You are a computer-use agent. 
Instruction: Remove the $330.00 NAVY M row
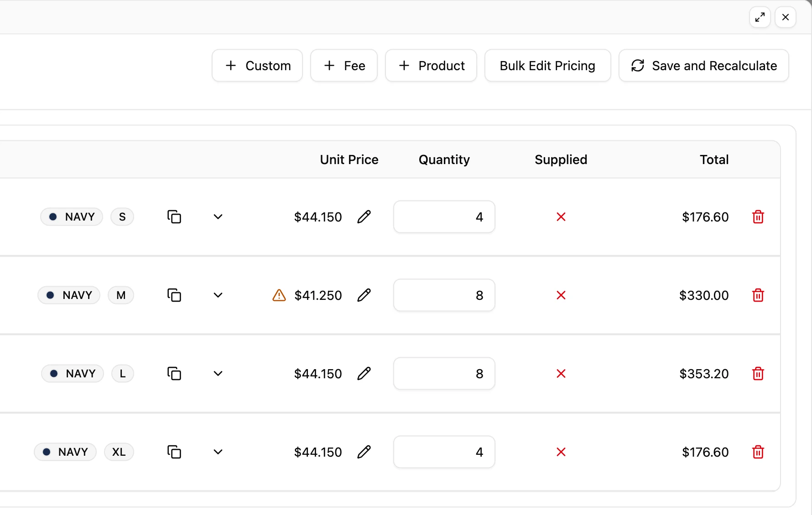(x=758, y=295)
